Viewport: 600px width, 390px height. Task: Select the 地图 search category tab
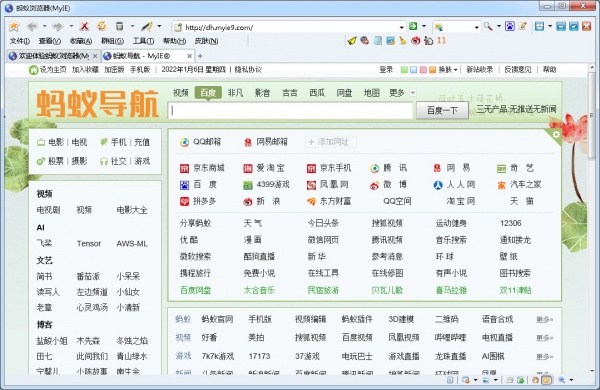(x=371, y=93)
